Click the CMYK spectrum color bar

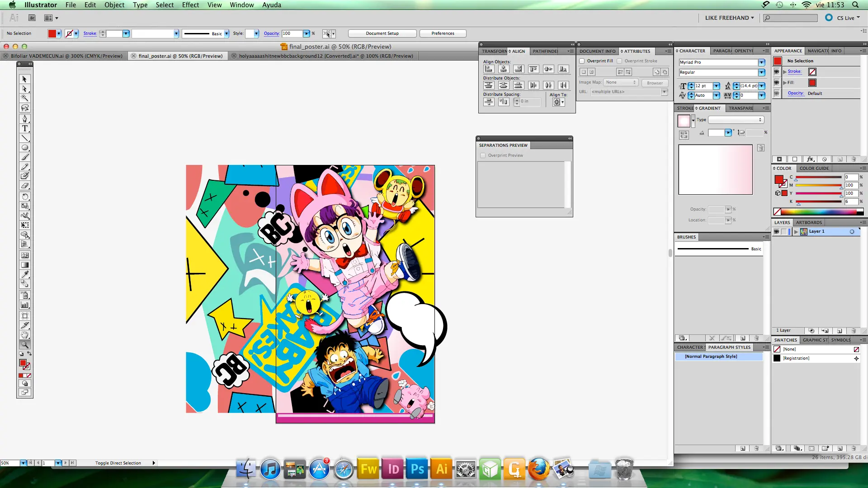click(x=819, y=211)
